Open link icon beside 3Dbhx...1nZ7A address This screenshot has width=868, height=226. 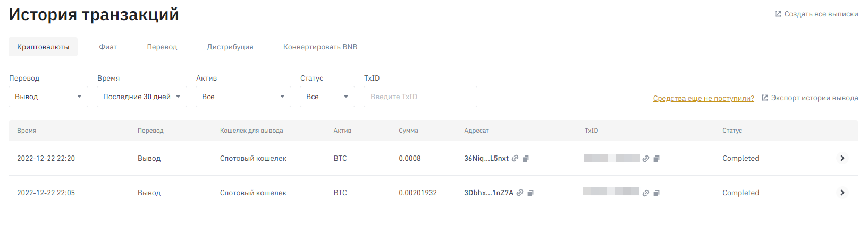click(520, 193)
